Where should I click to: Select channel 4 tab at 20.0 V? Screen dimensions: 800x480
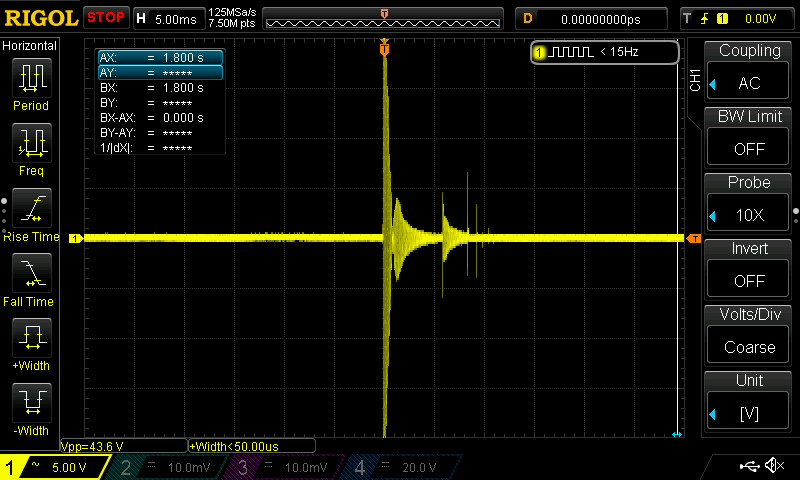[403, 467]
